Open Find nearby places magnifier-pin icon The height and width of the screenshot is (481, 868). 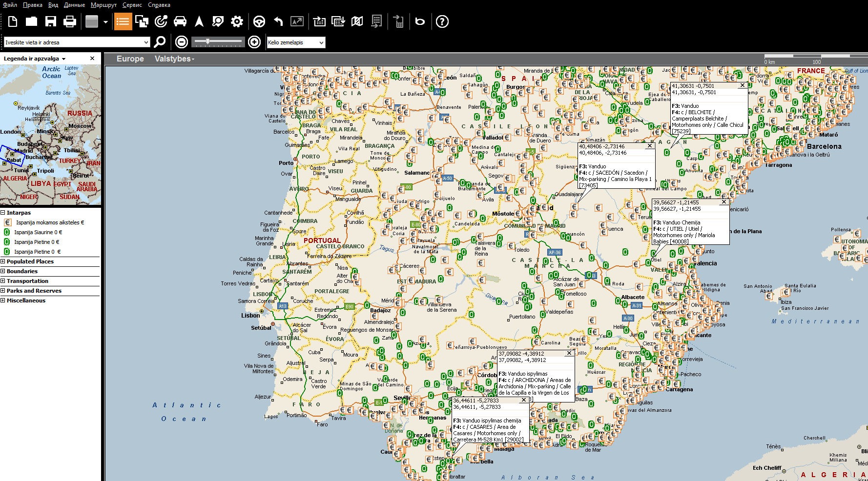[218, 21]
